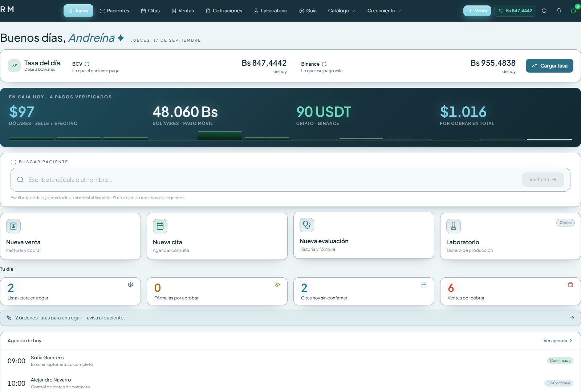Expand the Catálogo dropdown menu
This screenshot has height=392, width=581.
pyautogui.click(x=342, y=11)
